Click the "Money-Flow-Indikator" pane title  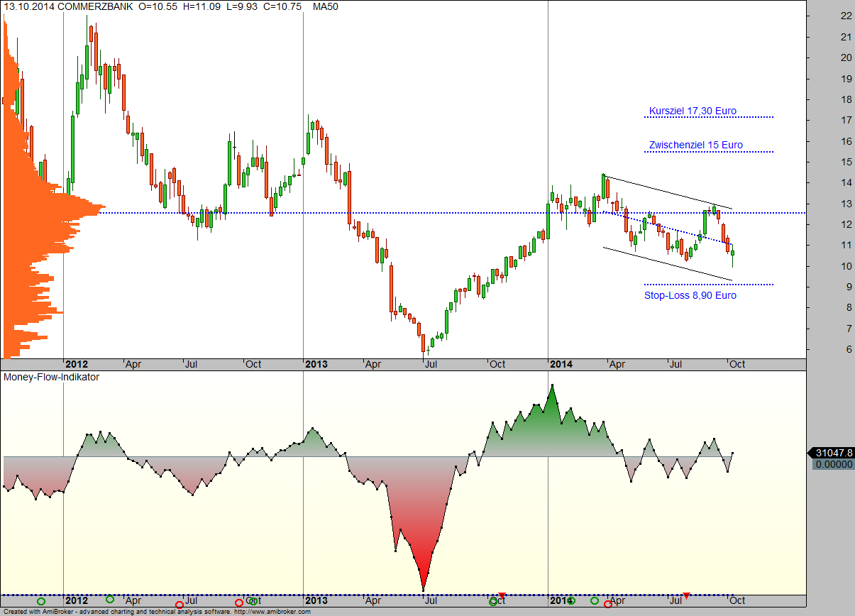51,377
